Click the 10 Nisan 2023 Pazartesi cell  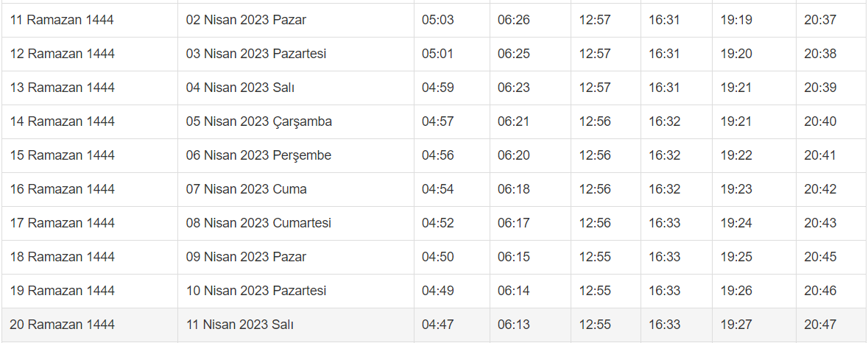click(256, 291)
